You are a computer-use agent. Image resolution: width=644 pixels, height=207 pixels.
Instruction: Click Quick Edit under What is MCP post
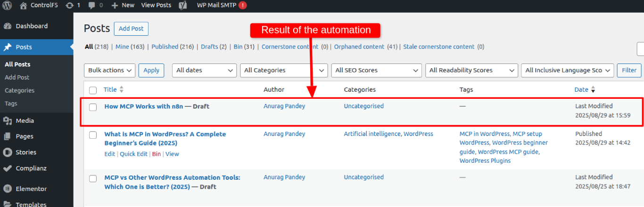click(133, 154)
